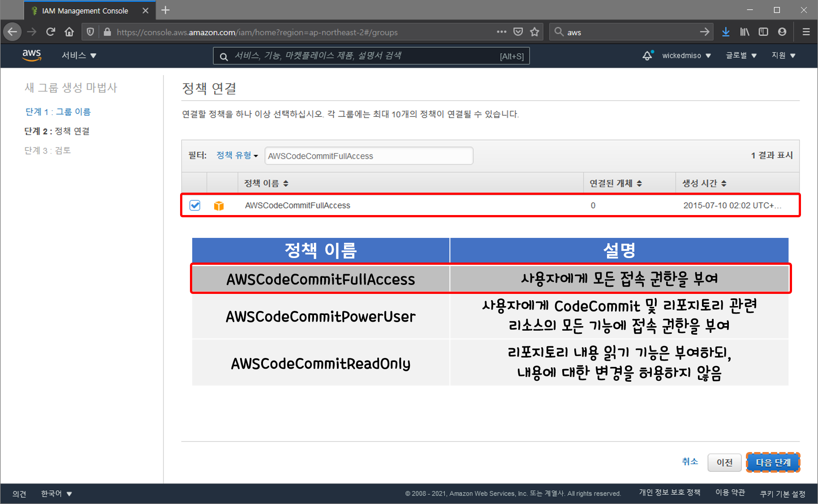This screenshot has width=818, height=504.
Task: Click the 1 결과 표시 results count
Action: pos(772,155)
